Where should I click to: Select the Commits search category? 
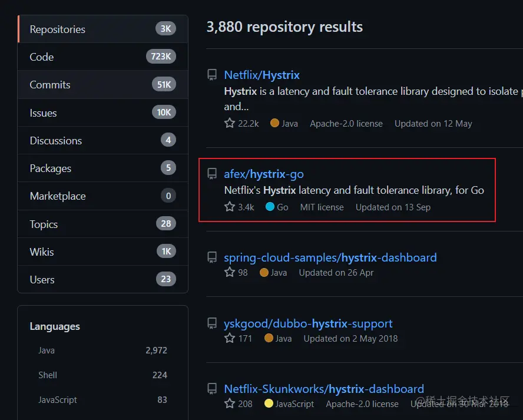pyautogui.click(x=102, y=85)
